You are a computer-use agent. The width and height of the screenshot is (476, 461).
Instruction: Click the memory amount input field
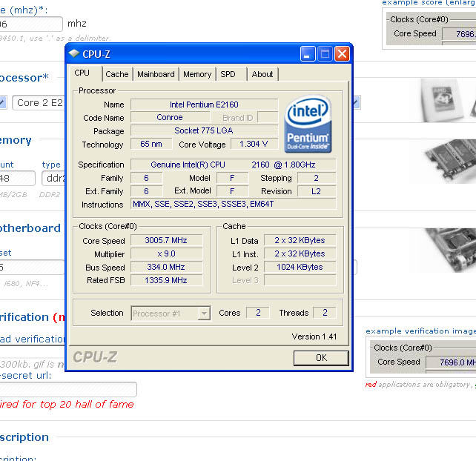17,178
